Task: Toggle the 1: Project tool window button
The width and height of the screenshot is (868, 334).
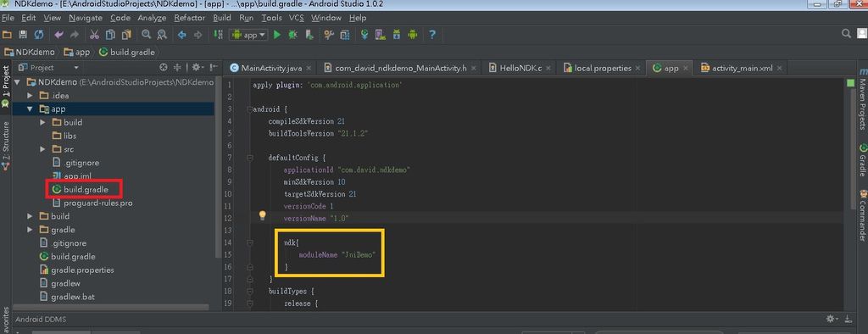Action: (x=6, y=86)
